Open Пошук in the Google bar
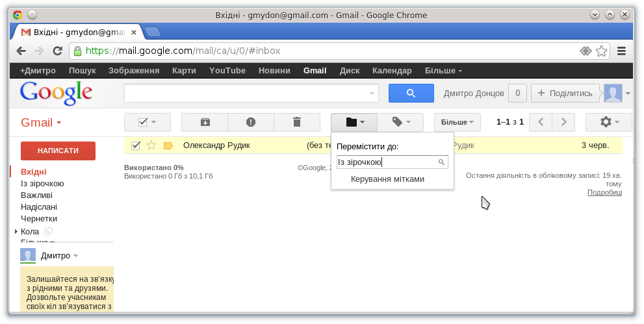Image resolution: width=644 pixels, height=324 pixels. coord(82,71)
